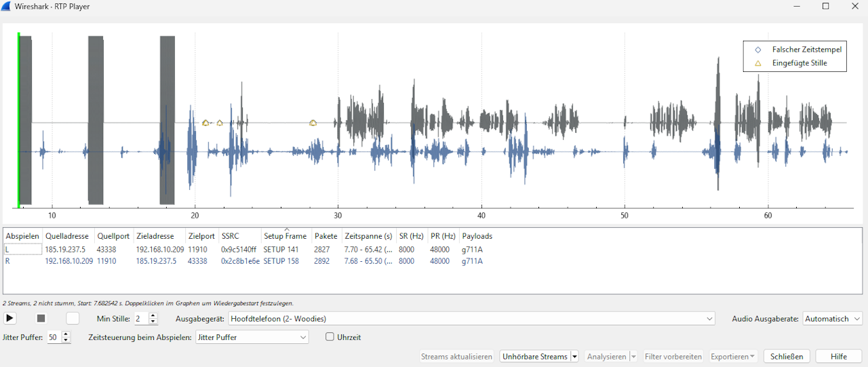Sort streams by the Quelladresse column header
Viewport: 868px width, 367px height.
pyautogui.click(x=67, y=236)
